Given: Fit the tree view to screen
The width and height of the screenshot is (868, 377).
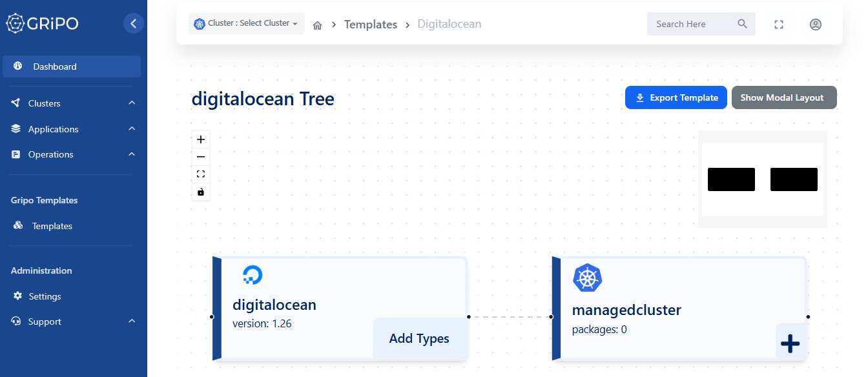Looking at the screenshot, I should [x=201, y=174].
